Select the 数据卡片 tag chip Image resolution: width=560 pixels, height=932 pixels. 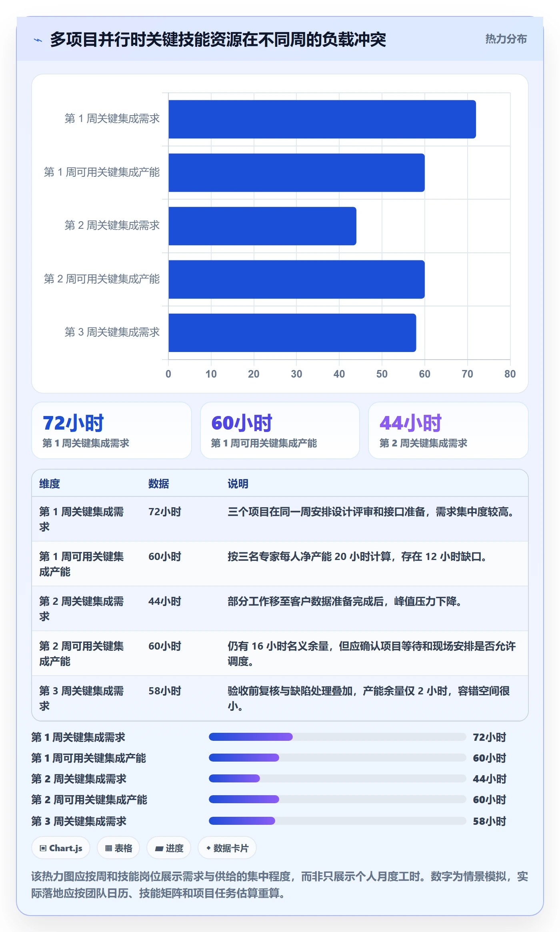(227, 848)
